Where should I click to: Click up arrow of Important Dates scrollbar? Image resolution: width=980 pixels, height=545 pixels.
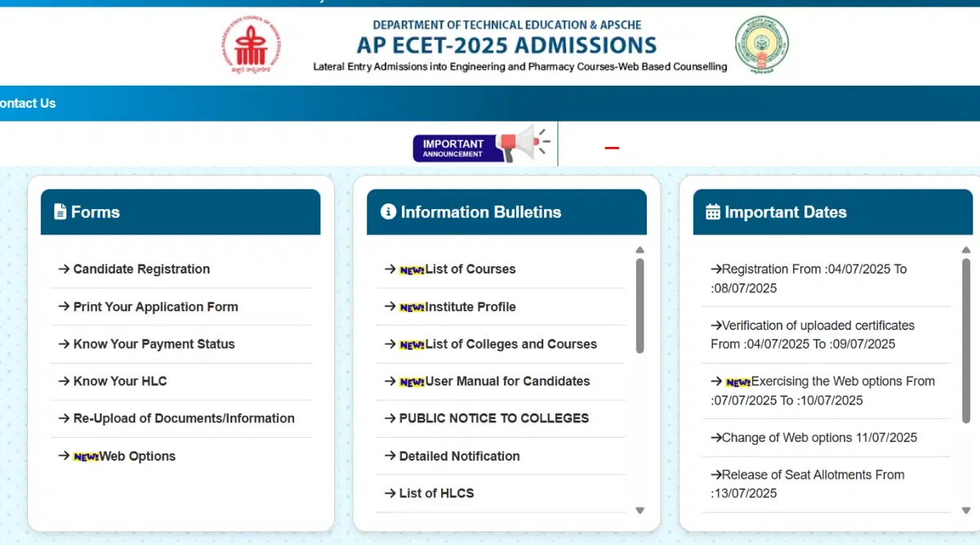coord(967,250)
